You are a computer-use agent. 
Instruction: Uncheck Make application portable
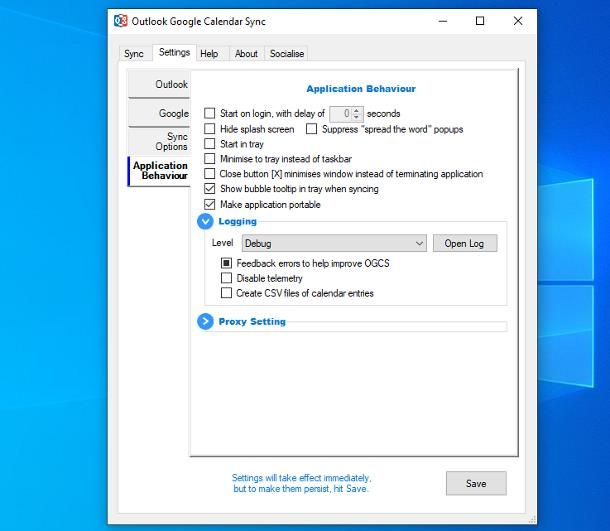[210, 204]
